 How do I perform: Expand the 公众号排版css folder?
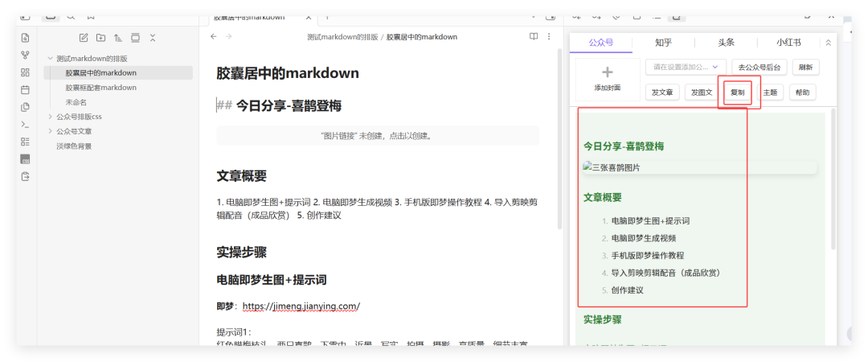(51, 117)
